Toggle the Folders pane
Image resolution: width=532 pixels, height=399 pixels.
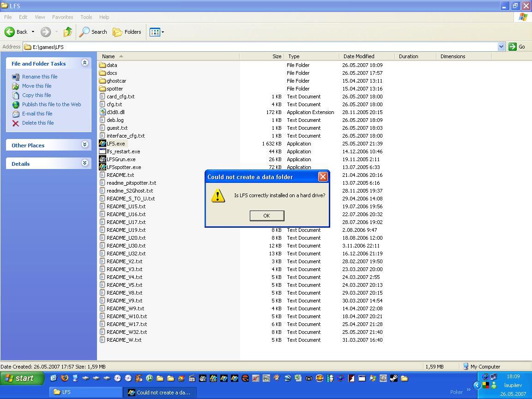(x=127, y=32)
